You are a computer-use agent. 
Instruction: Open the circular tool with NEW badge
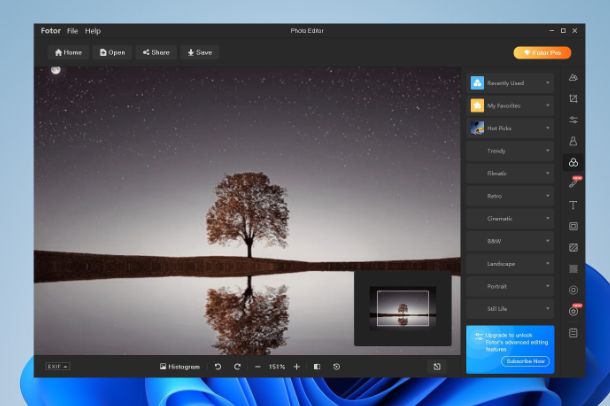574,310
